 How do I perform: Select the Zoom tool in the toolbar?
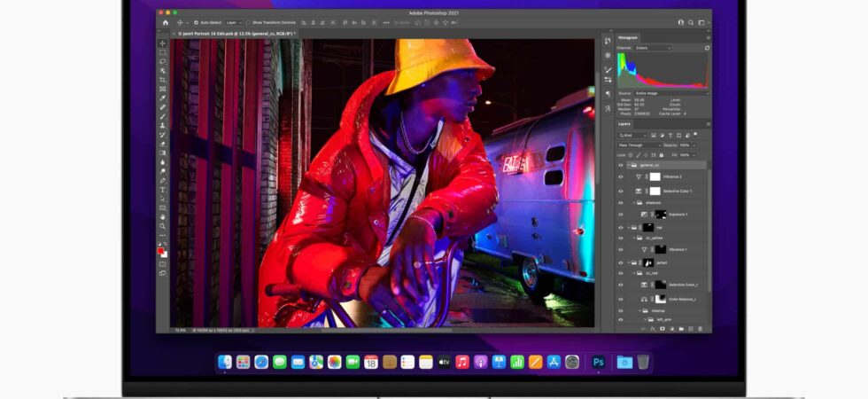[x=163, y=226]
